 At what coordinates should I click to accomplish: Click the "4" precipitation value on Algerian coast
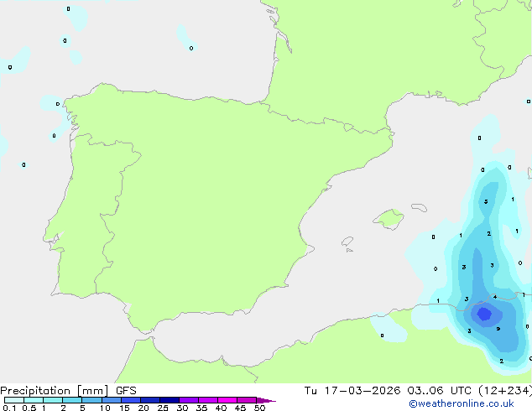(x=495, y=297)
